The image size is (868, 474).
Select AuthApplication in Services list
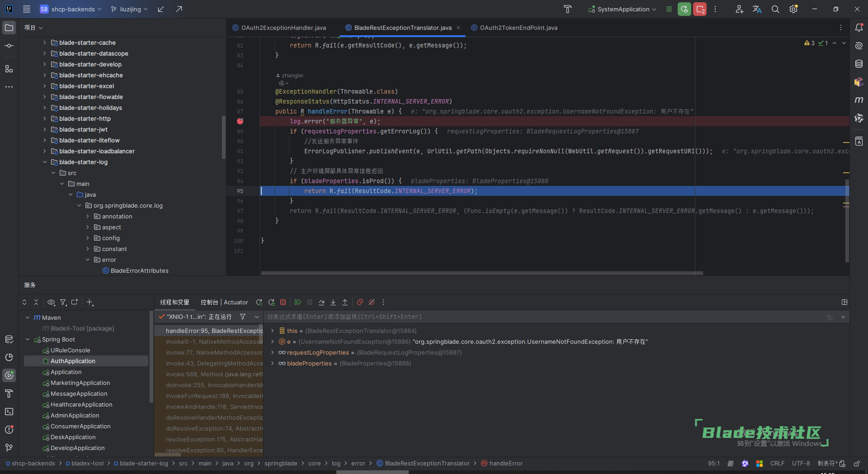pos(86,361)
